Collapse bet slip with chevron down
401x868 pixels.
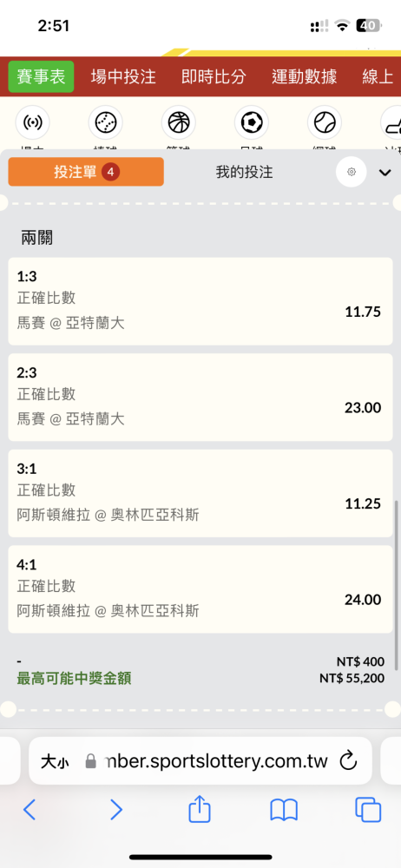(385, 173)
